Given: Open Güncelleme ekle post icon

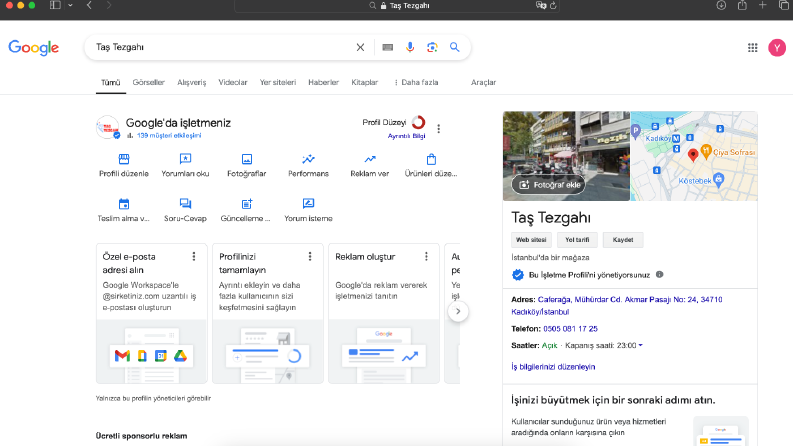Looking at the screenshot, I should point(247,204).
